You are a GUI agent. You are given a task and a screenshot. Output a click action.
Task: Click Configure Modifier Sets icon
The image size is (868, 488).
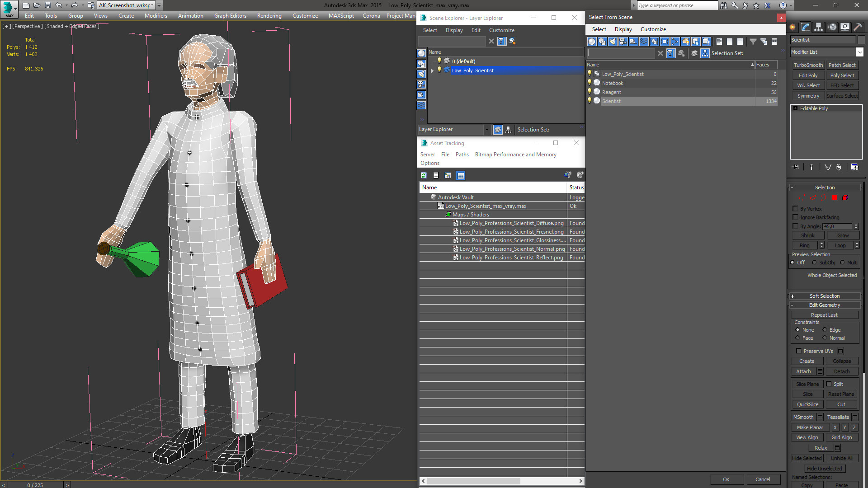[854, 167]
